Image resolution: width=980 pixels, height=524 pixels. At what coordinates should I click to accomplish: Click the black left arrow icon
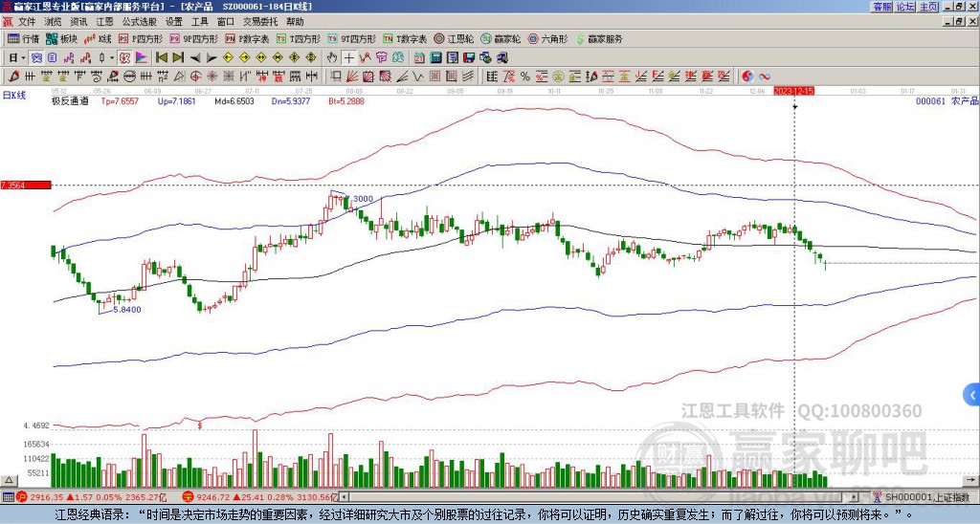[195, 57]
